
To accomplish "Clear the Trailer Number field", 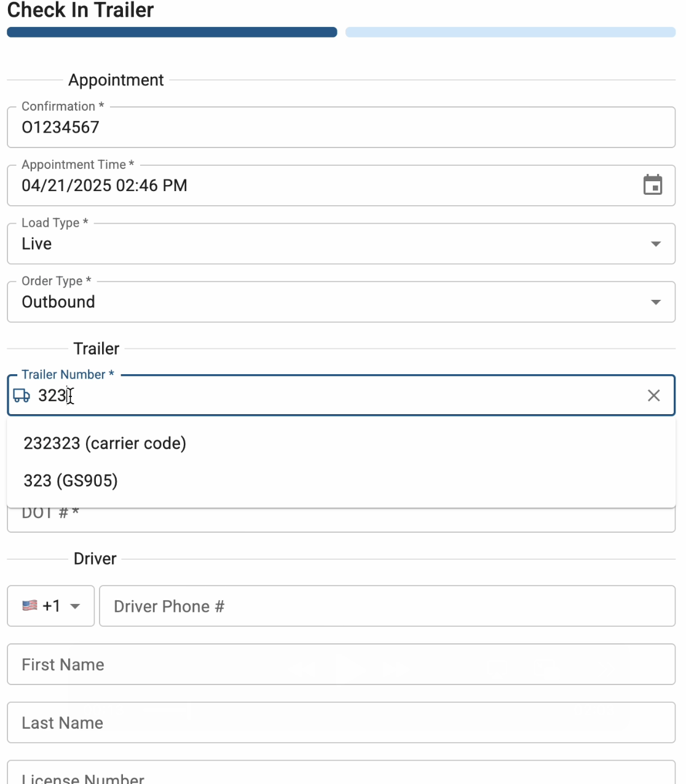I will pyautogui.click(x=653, y=396).
